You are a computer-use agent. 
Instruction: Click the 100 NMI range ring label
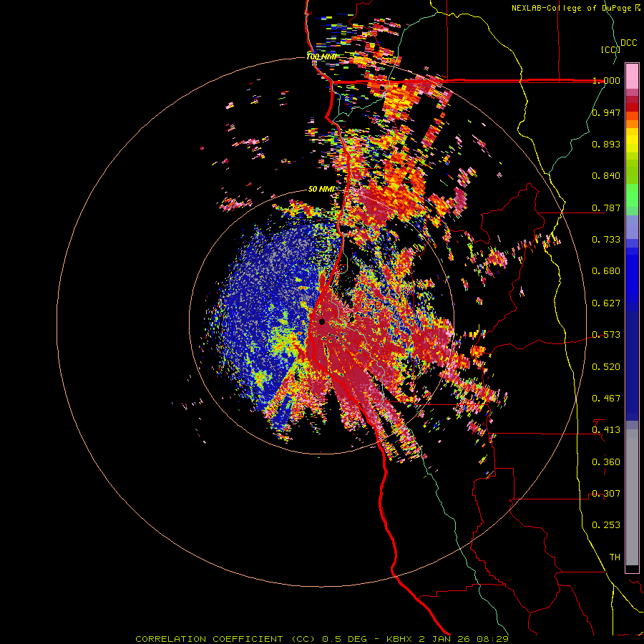(321, 57)
